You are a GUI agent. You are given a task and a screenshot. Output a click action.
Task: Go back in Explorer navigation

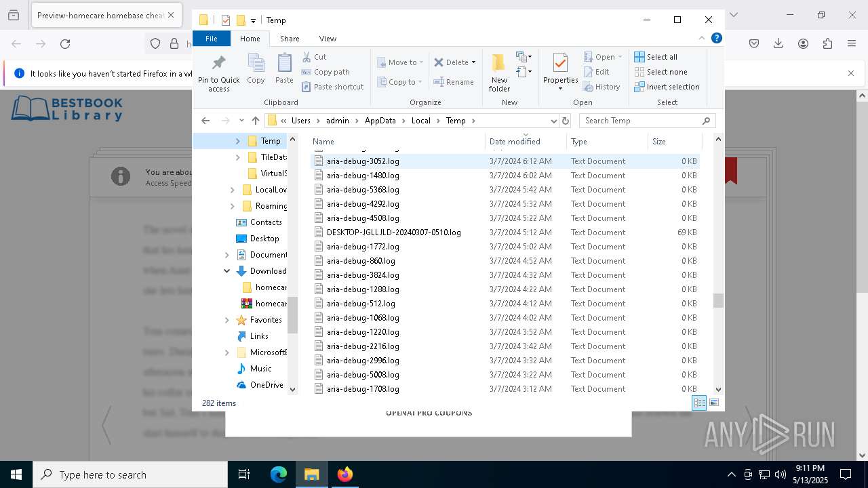point(205,121)
